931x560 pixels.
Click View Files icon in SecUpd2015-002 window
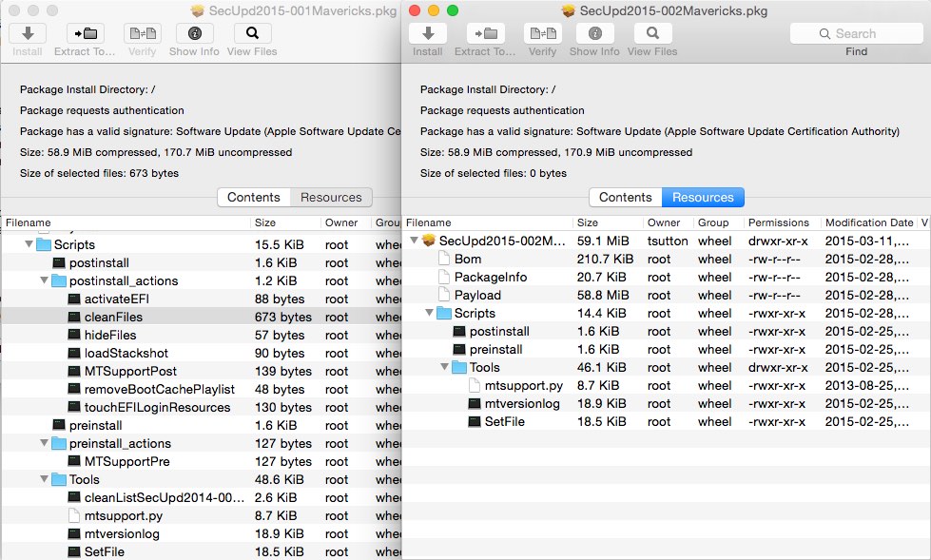[x=652, y=33]
